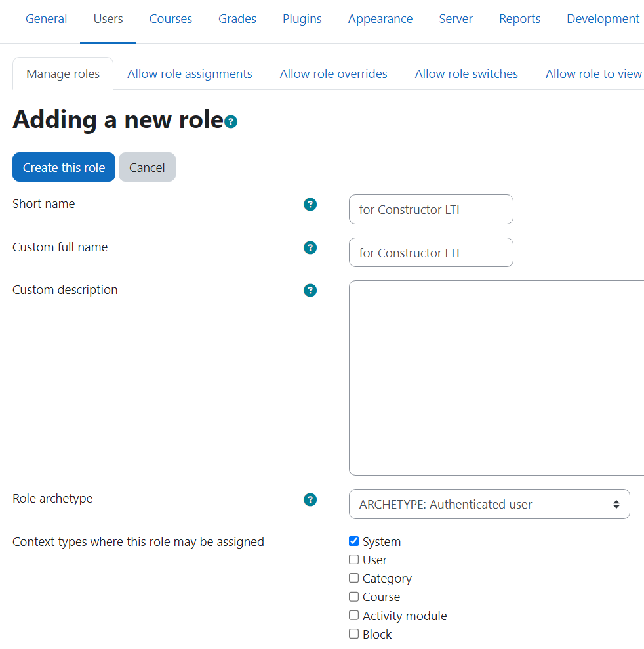Open the Role archetype dropdown
Image resolution: width=644 pixels, height=649 pixels.
point(489,504)
